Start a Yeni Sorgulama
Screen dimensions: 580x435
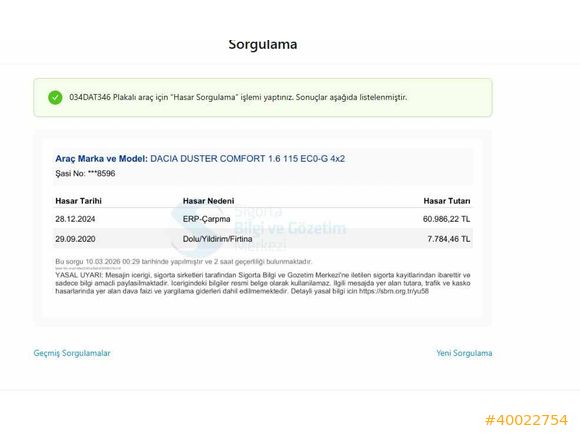tap(464, 353)
